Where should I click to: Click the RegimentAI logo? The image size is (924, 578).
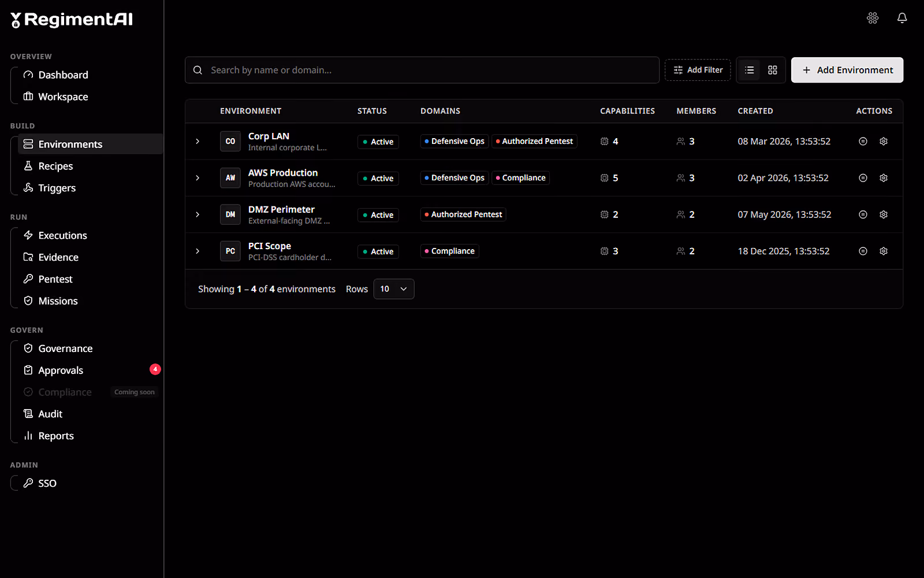[72, 20]
